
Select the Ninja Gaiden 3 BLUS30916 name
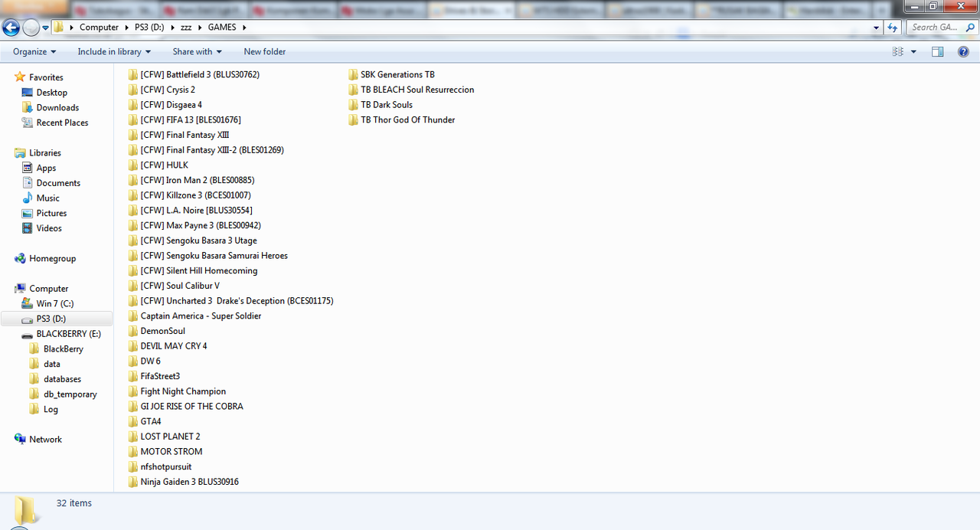coord(189,482)
